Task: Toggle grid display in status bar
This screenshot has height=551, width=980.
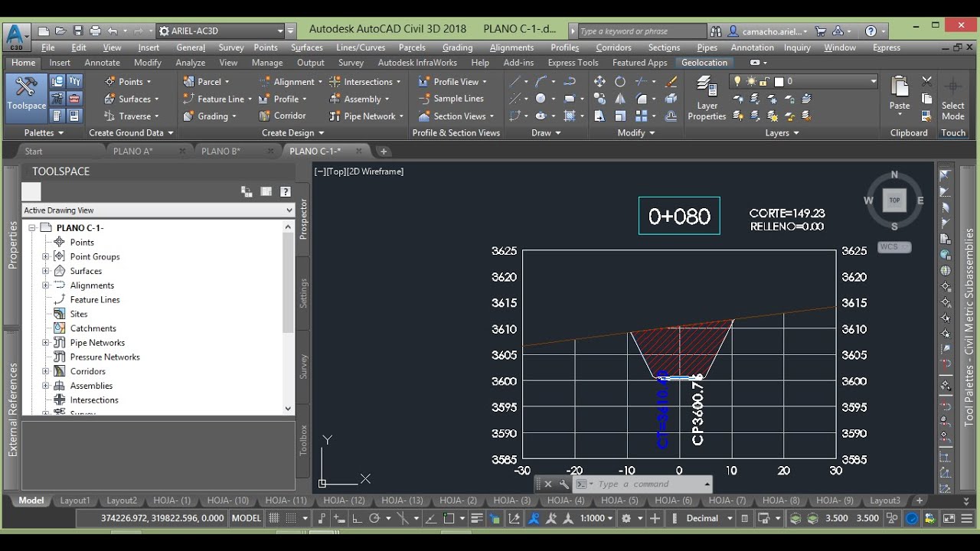Action: click(274, 518)
